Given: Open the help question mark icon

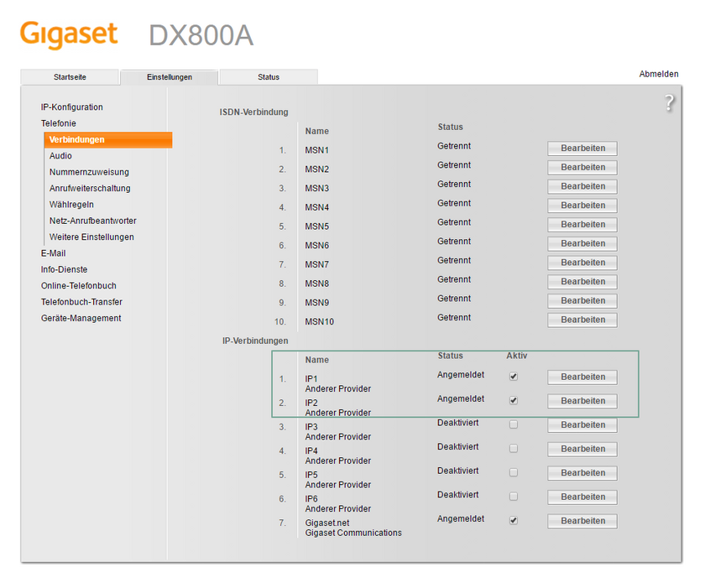Looking at the screenshot, I should [x=669, y=103].
